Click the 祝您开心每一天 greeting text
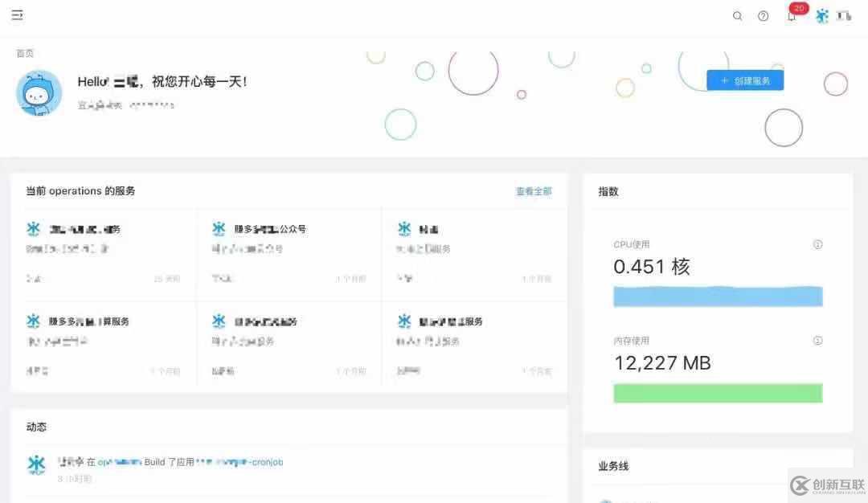 (199, 82)
